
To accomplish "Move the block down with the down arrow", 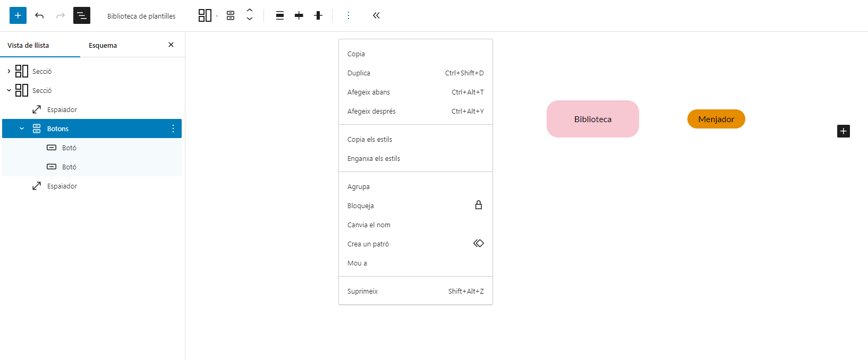I will click(x=250, y=20).
